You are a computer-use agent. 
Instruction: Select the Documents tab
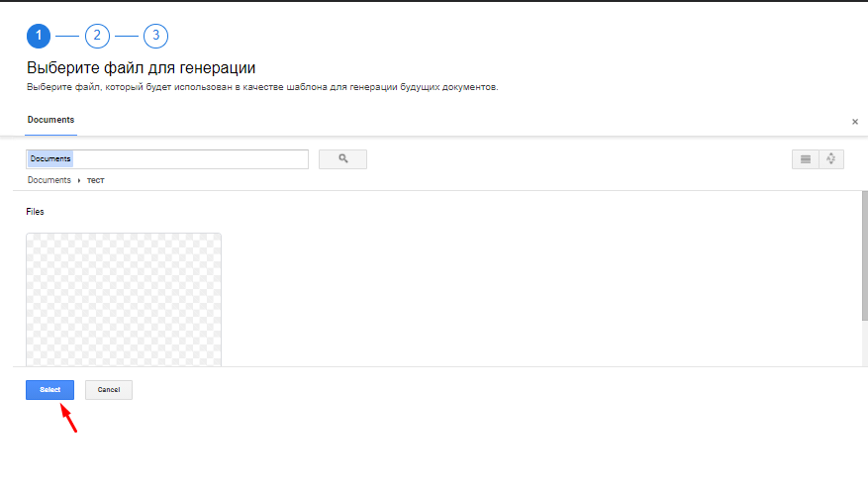[x=50, y=120]
